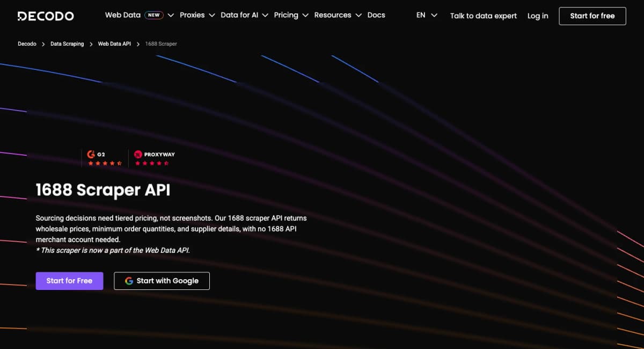This screenshot has width=644, height=349.
Task: Click the stars under G2
Action: (x=105, y=163)
